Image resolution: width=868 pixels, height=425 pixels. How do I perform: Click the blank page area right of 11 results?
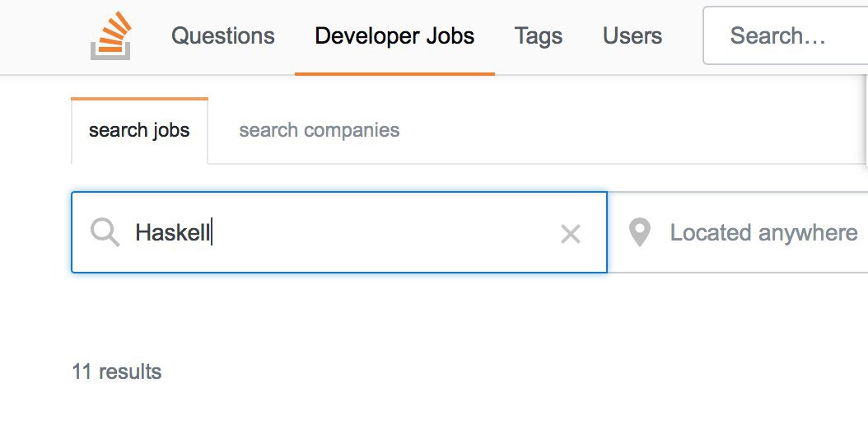pyautogui.click(x=498, y=371)
